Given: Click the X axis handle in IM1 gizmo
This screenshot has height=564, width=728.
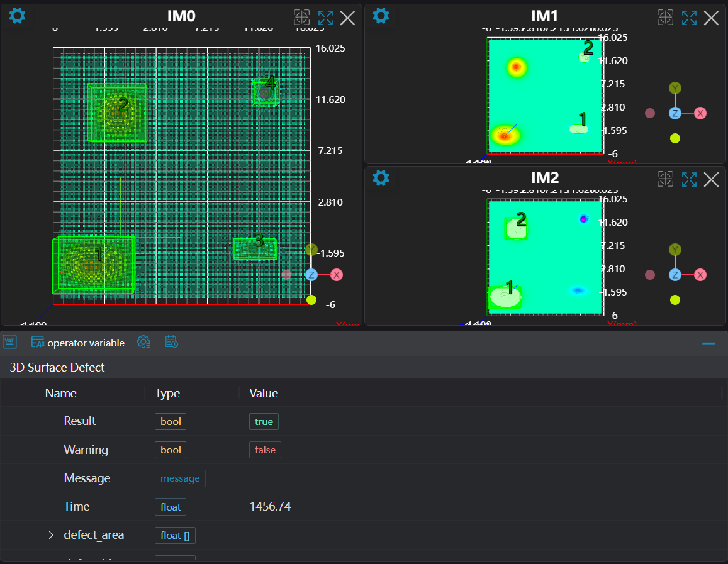Looking at the screenshot, I should [x=700, y=113].
